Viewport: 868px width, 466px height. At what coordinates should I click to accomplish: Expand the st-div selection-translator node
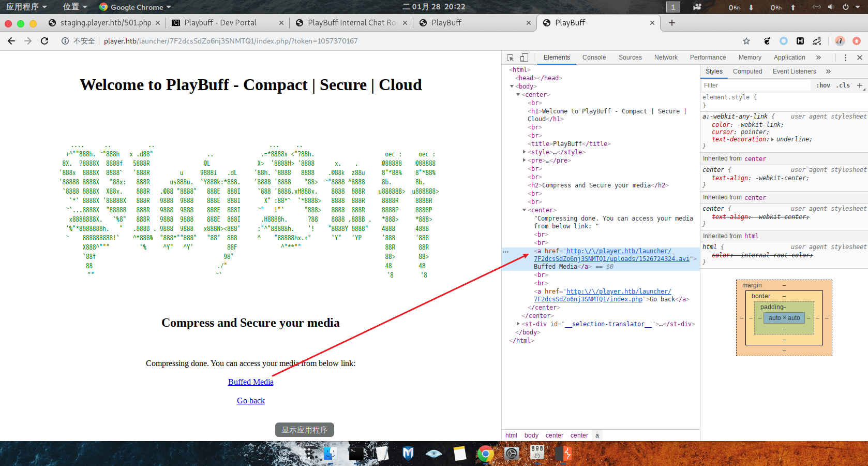[x=518, y=324]
